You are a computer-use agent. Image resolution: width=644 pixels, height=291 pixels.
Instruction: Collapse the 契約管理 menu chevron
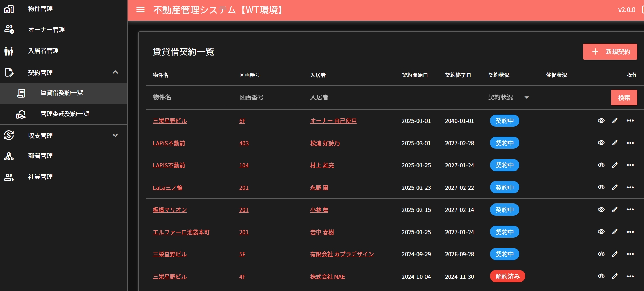[115, 72]
